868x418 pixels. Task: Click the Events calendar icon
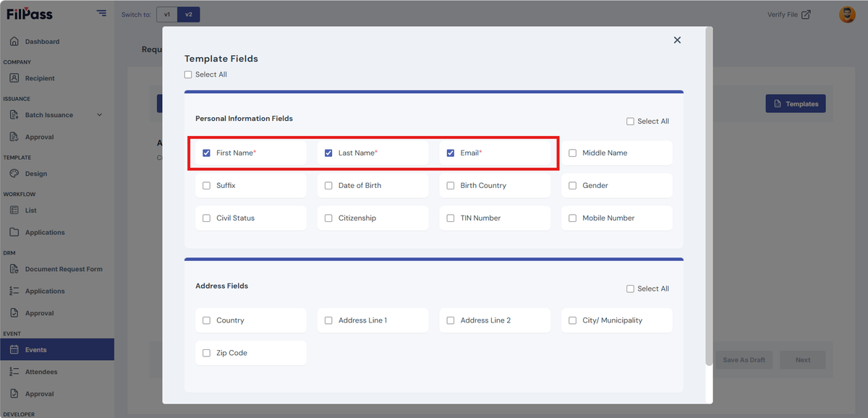[x=14, y=349]
